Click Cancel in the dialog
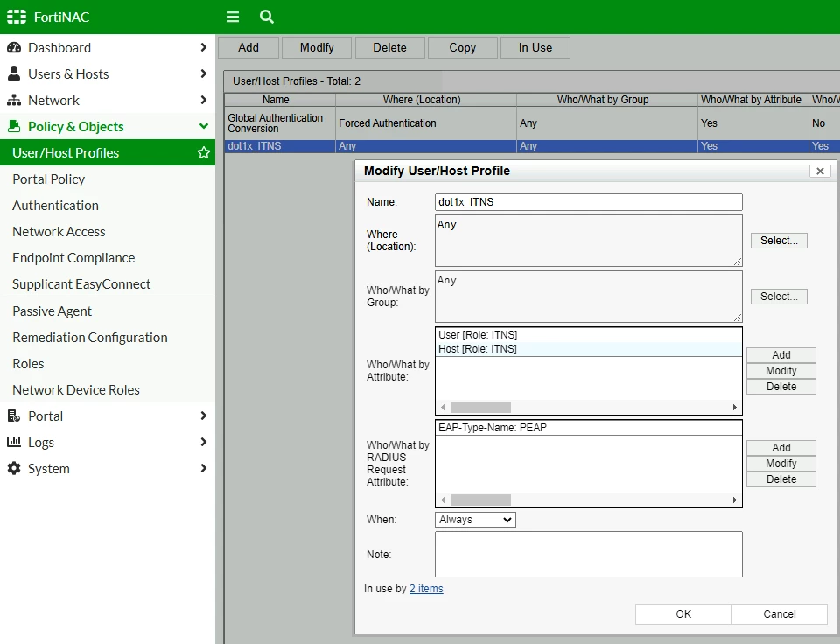The height and width of the screenshot is (644, 840). pyautogui.click(x=780, y=614)
